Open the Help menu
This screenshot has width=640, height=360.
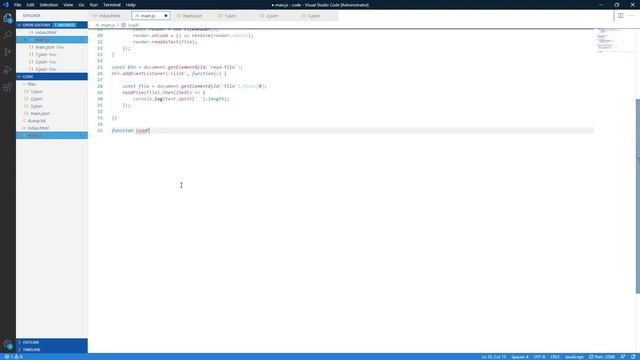pos(131,5)
